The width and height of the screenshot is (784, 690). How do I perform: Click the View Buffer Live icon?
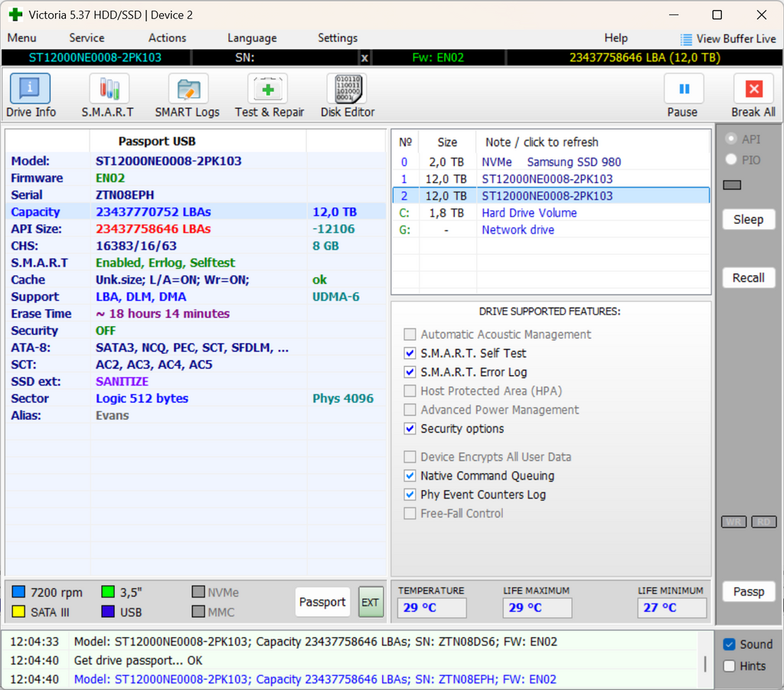coord(686,39)
